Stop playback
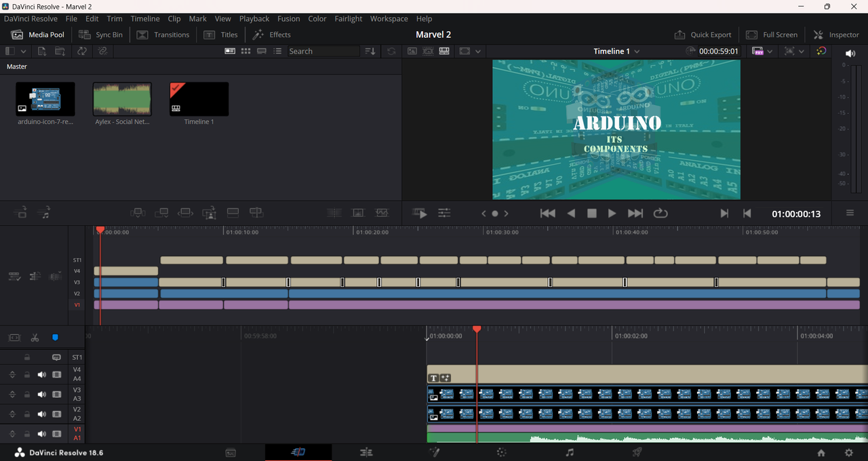The width and height of the screenshot is (868, 461). (x=591, y=213)
